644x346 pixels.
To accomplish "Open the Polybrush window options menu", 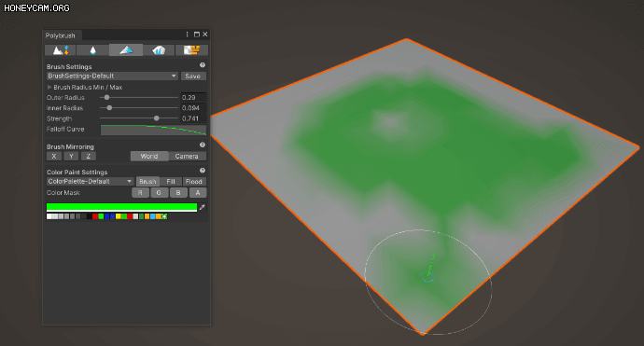I will [188, 35].
